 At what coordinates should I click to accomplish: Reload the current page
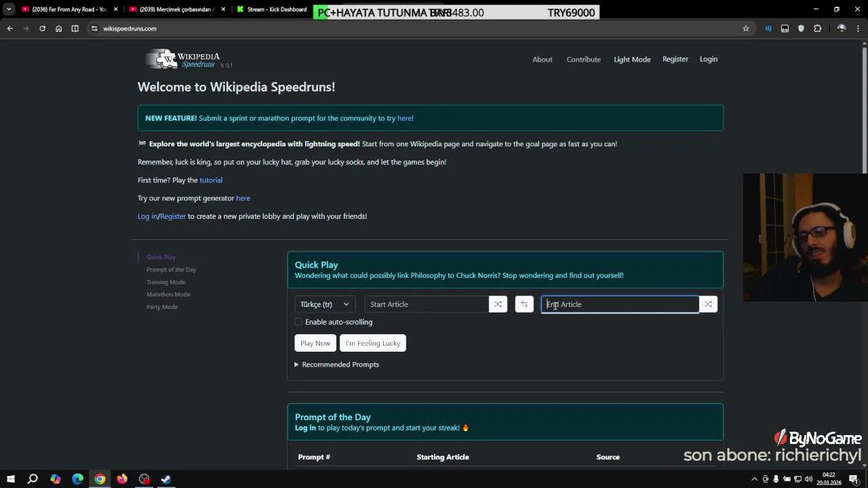coord(42,28)
